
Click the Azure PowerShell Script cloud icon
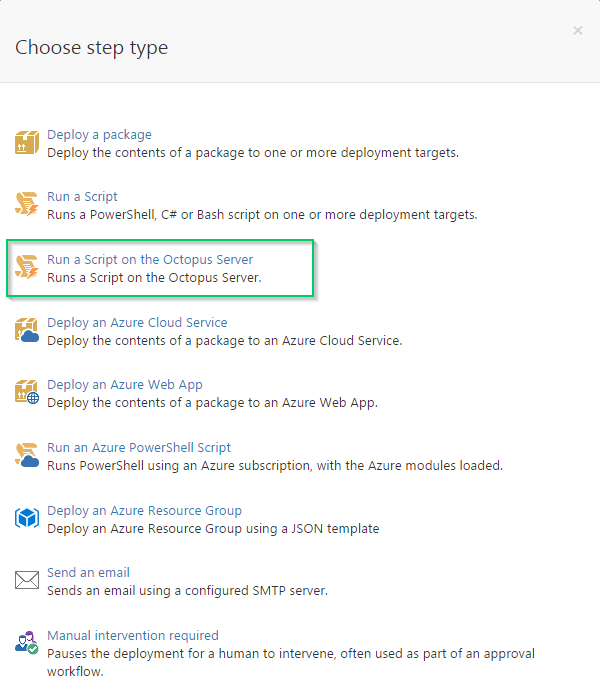27,455
